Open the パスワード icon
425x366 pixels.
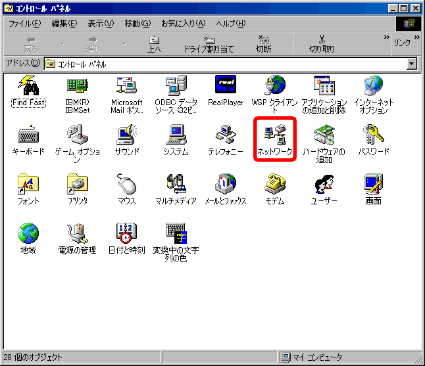(x=373, y=140)
